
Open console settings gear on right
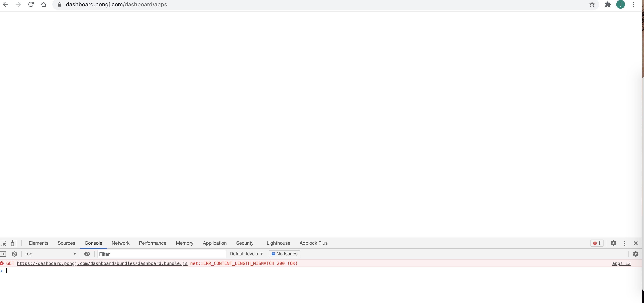[x=635, y=254]
